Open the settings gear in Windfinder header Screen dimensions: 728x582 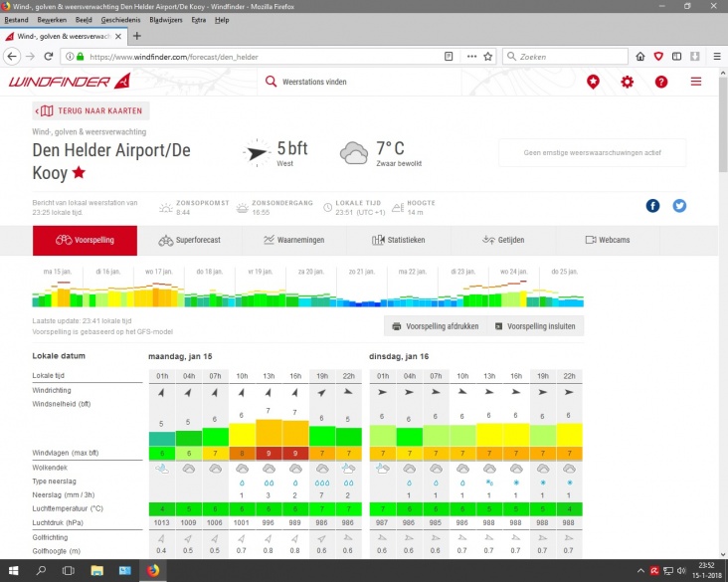628,82
